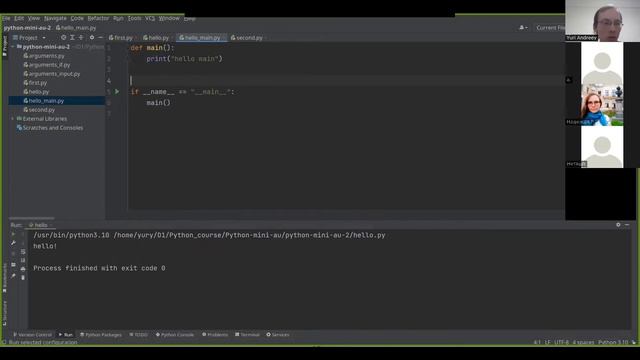
Task: Open the File menu
Action: 6,18
